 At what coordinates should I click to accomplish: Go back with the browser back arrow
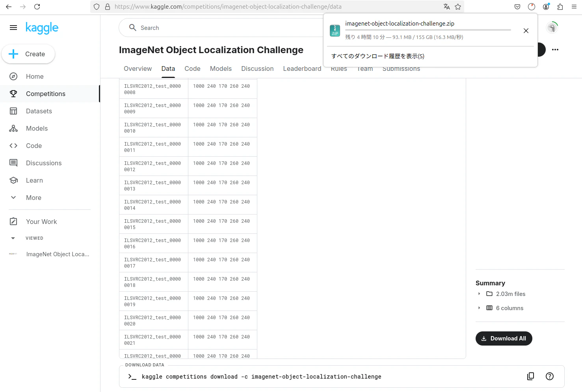pos(9,7)
